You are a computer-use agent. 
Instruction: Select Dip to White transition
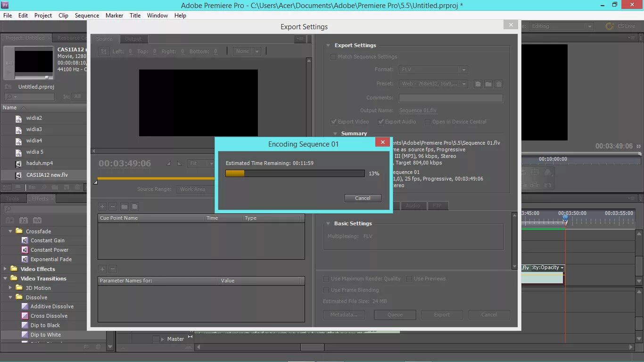tap(46, 335)
